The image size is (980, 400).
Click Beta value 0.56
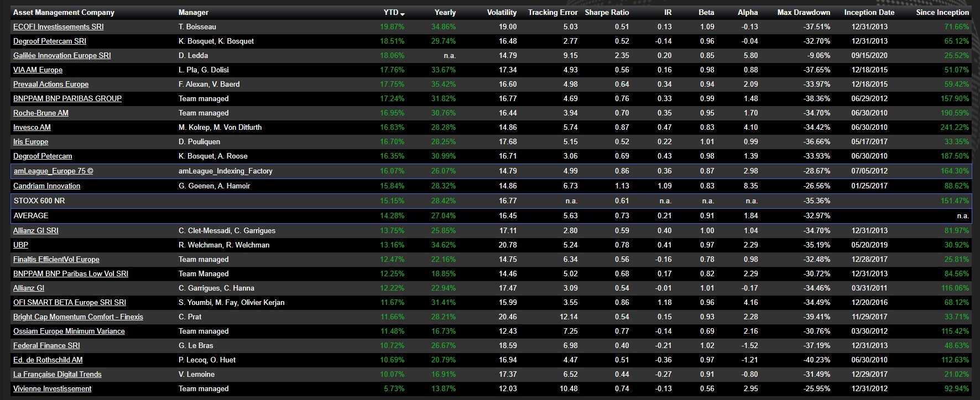(707, 388)
